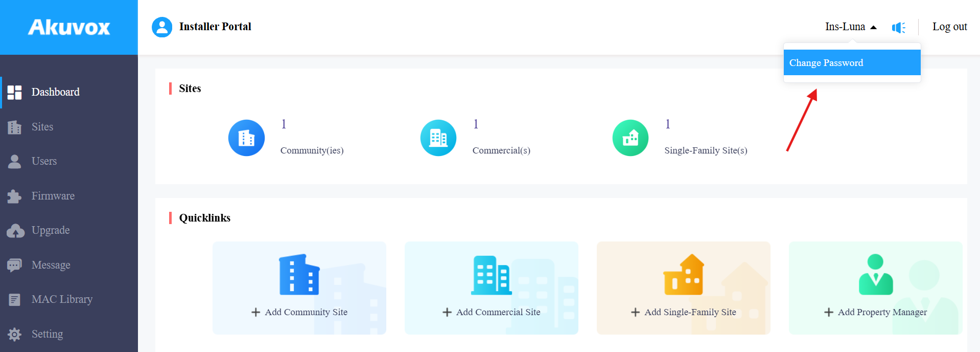This screenshot has height=352, width=980.
Task: Click the Installer Portal user avatar icon
Action: 162,27
